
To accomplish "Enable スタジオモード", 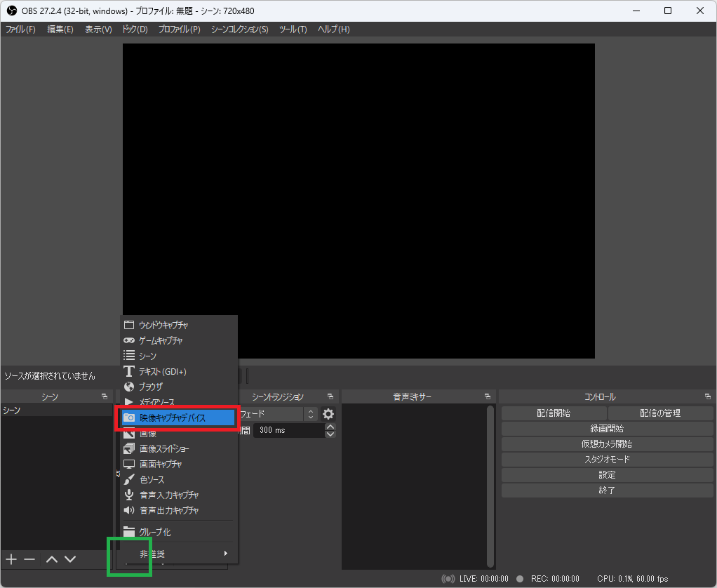I will click(x=606, y=458).
